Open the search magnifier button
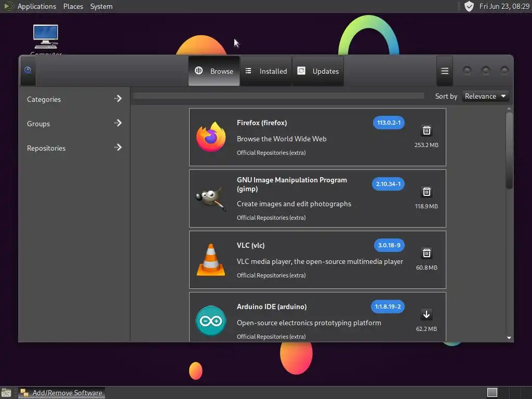The image size is (532, 399). point(28,71)
